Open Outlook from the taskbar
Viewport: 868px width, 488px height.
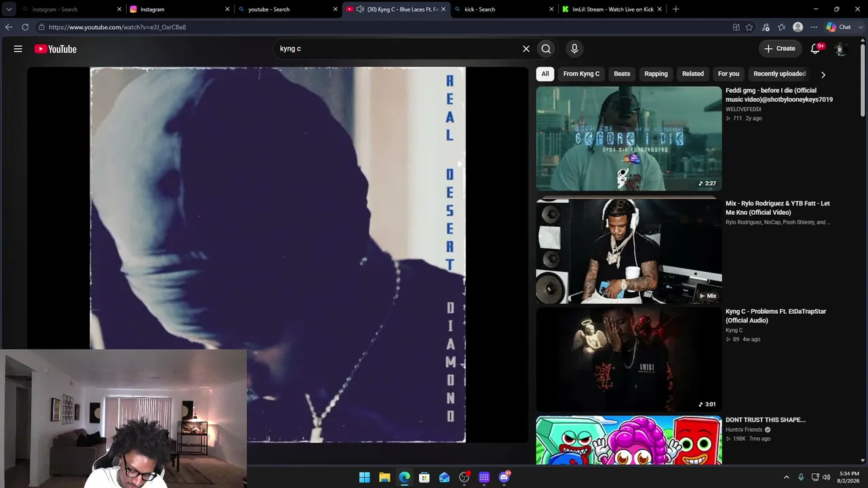pyautogui.click(x=444, y=477)
